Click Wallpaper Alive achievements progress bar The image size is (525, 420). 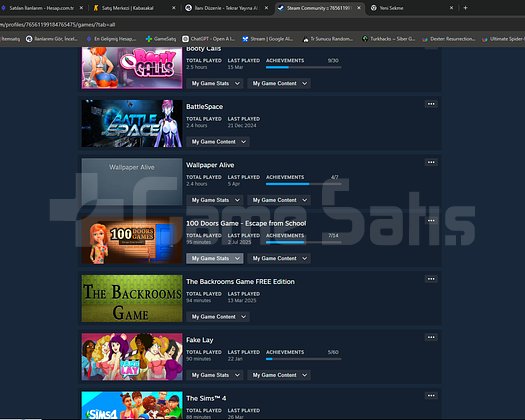click(303, 184)
